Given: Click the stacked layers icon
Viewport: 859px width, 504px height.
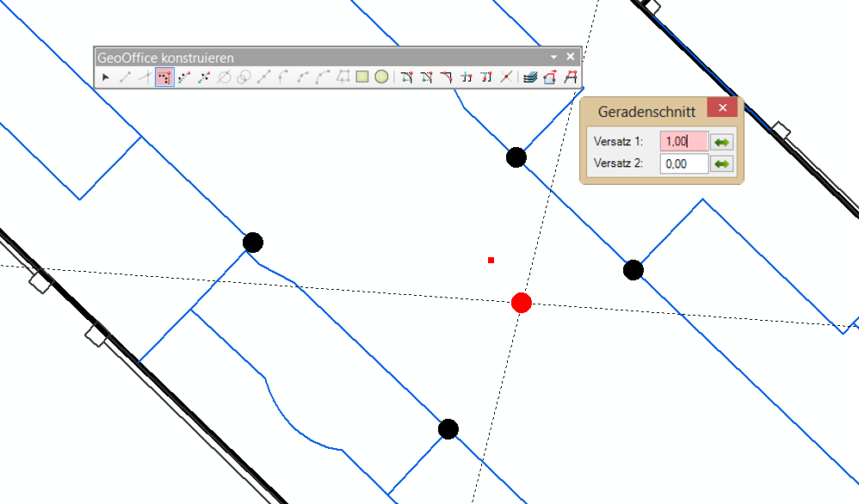Looking at the screenshot, I should coord(530,77).
